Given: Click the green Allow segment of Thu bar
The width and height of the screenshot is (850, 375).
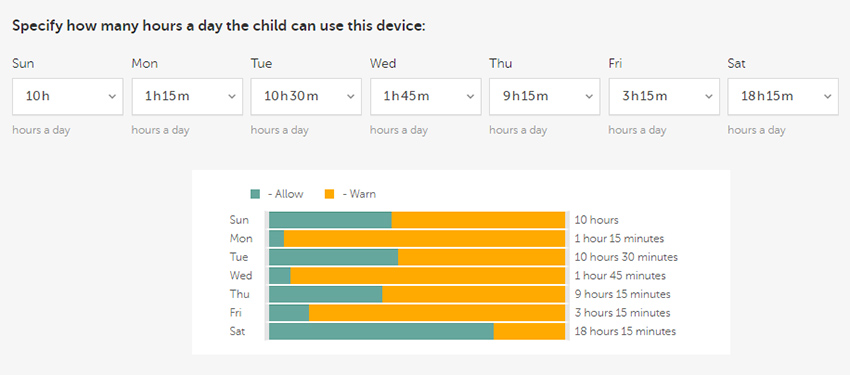Looking at the screenshot, I should 326,294.
